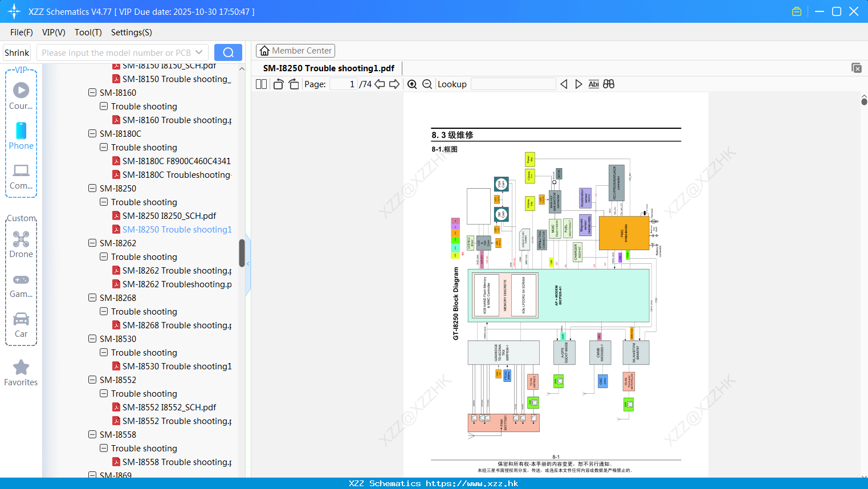Go to next page arrow
This screenshot has width=868, height=489.
point(394,84)
